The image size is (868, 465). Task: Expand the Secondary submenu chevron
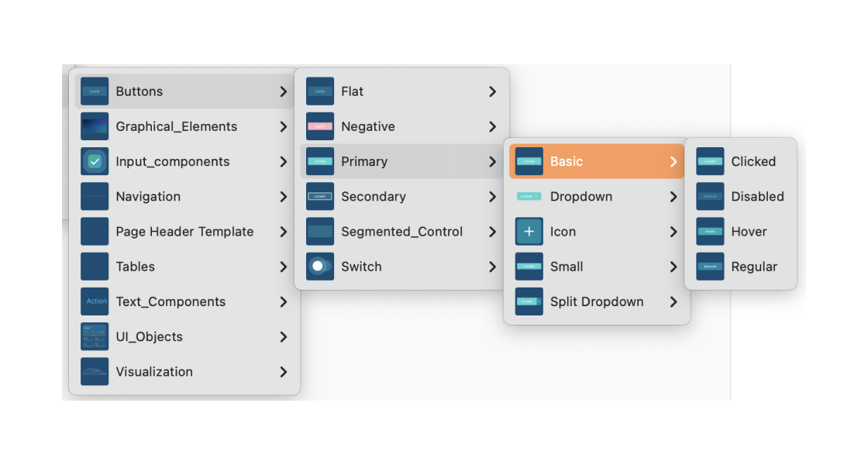coord(491,197)
